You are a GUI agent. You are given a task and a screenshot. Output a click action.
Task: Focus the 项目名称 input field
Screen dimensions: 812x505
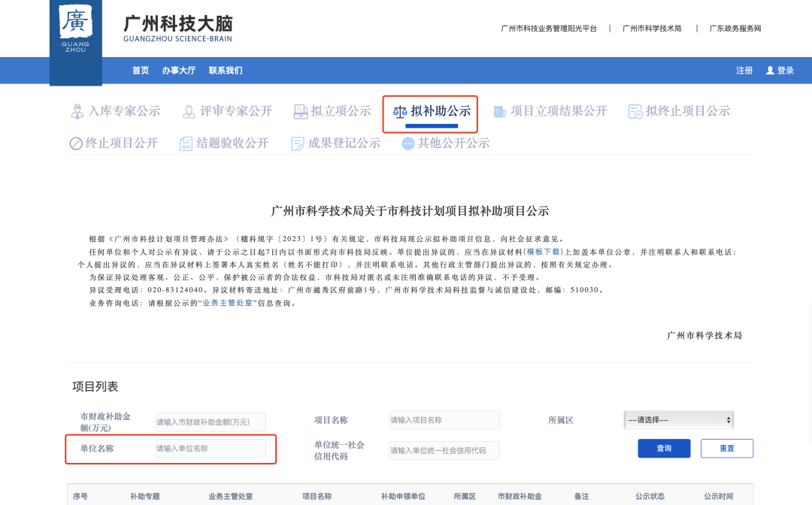444,420
